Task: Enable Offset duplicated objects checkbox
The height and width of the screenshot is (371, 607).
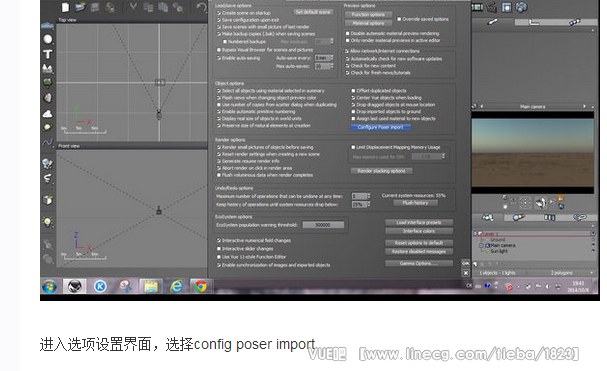Action: point(353,91)
